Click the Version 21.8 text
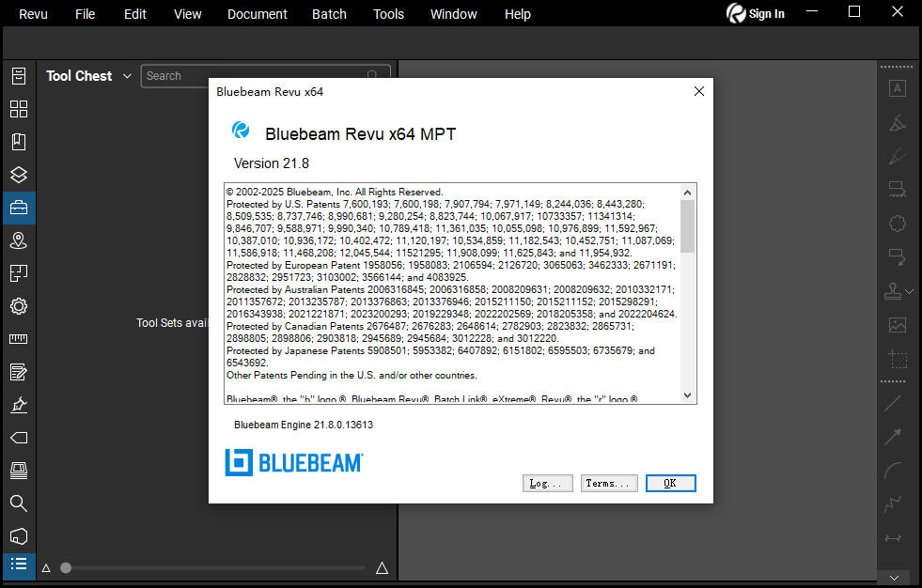 click(x=272, y=163)
